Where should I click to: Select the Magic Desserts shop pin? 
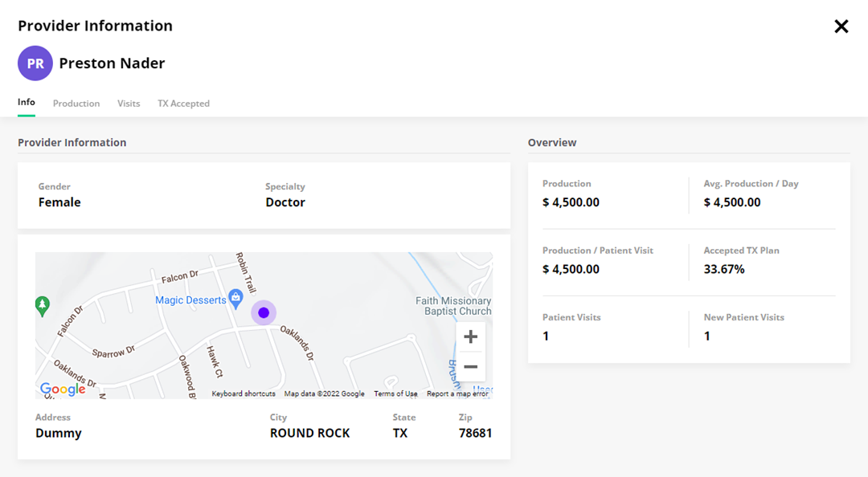[235, 299]
